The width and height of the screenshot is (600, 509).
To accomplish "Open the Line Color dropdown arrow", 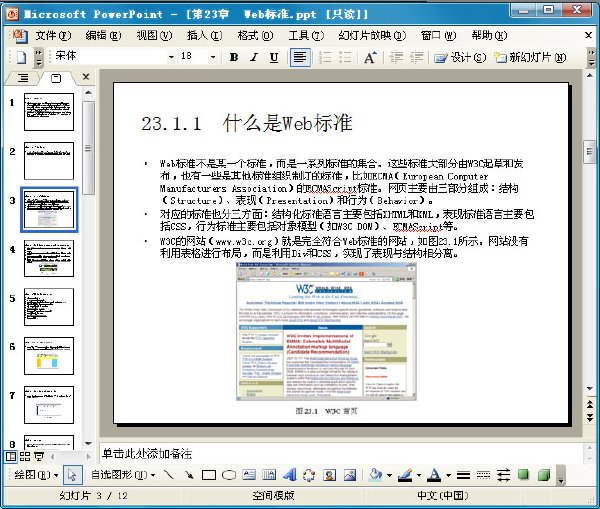I will click(419, 475).
